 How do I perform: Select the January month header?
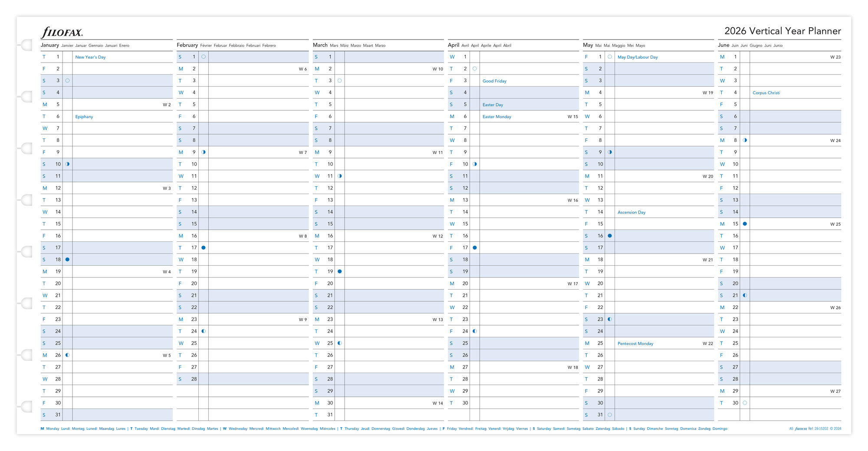(50, 45)
